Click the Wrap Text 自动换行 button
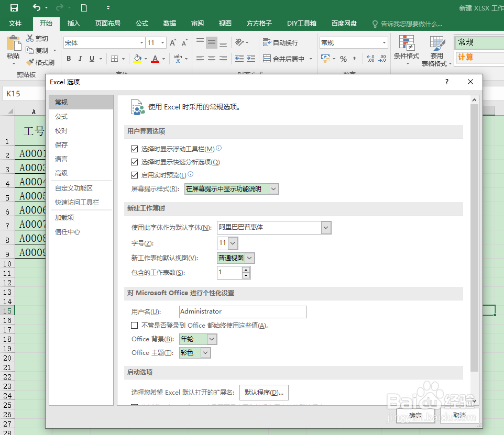This screenshot has height=435, width=504. tap(280, 42)
